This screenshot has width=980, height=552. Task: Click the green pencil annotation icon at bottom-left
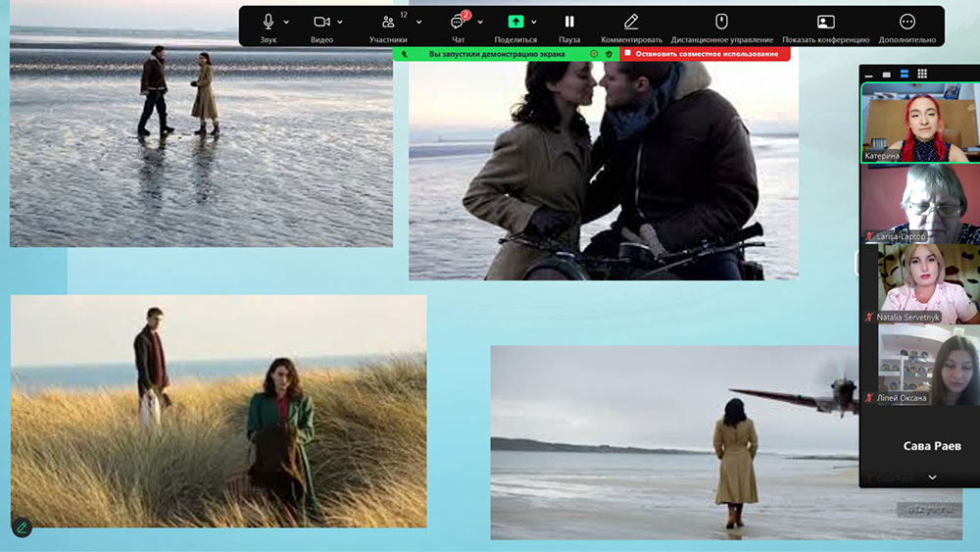(x=22, y=527)
